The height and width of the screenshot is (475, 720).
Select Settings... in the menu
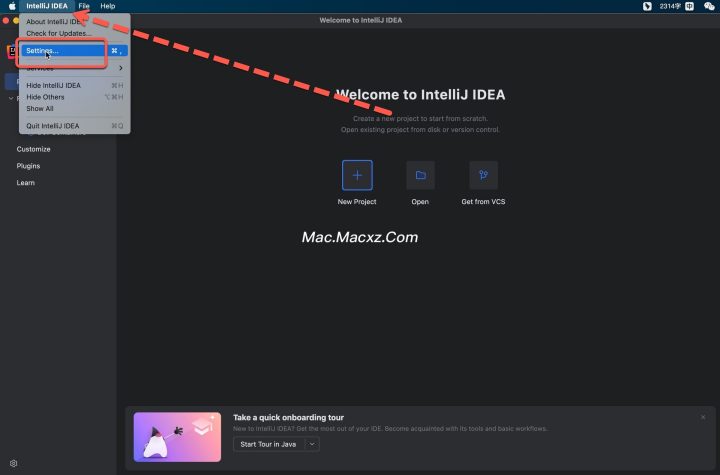pos(74,51)
